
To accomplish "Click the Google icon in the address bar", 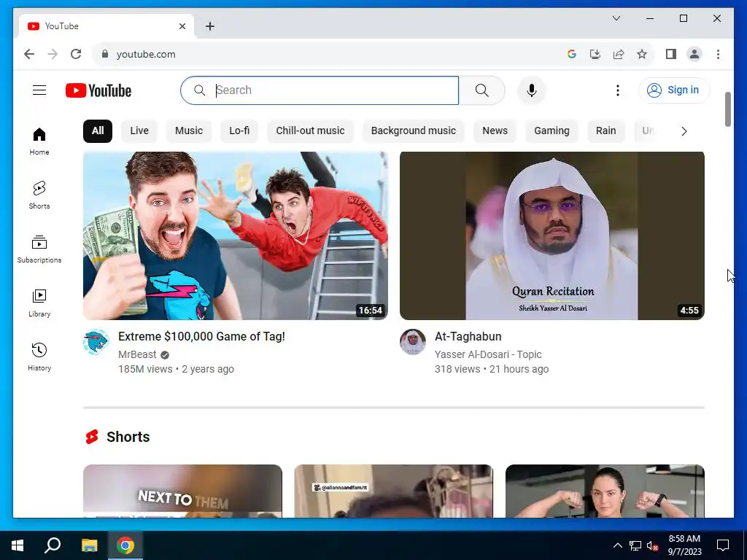I will tap(572, 54).
